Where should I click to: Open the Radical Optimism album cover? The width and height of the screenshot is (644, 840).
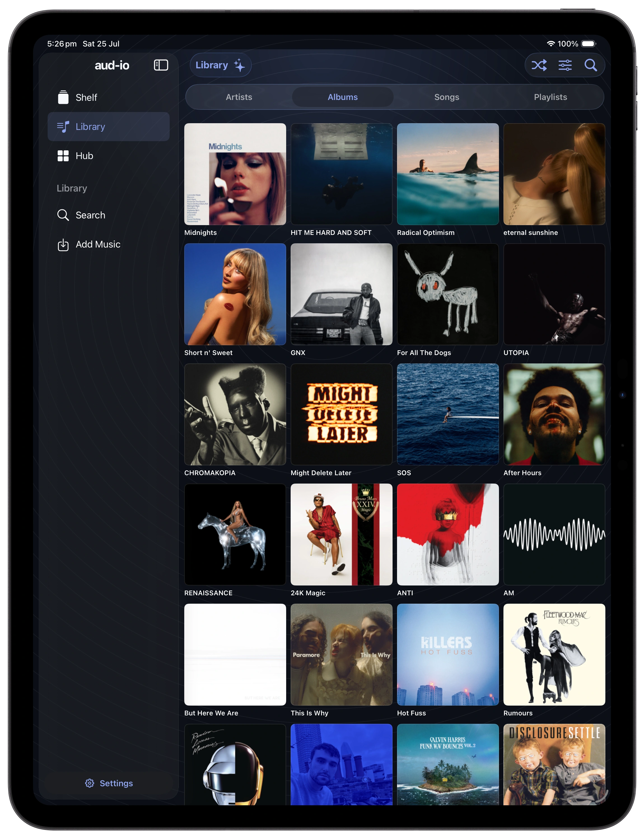point(448,174)
